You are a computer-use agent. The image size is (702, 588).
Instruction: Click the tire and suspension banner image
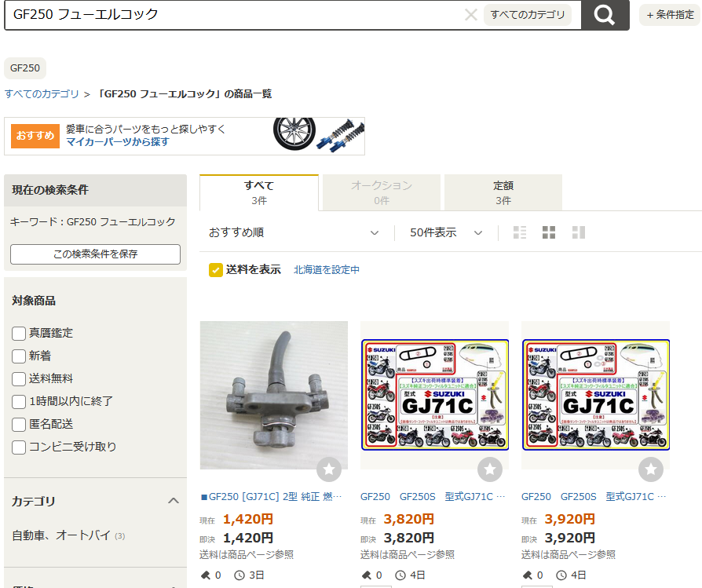coord(318,134)
